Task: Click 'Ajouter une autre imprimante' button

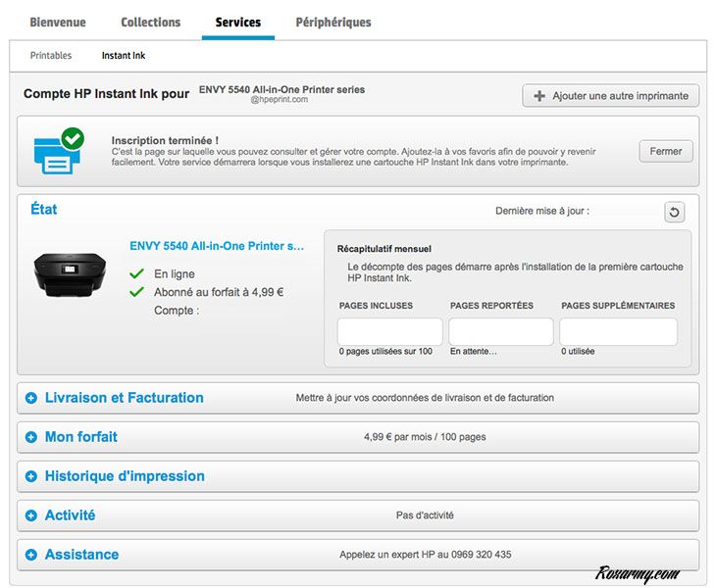Action: (610, 96)
